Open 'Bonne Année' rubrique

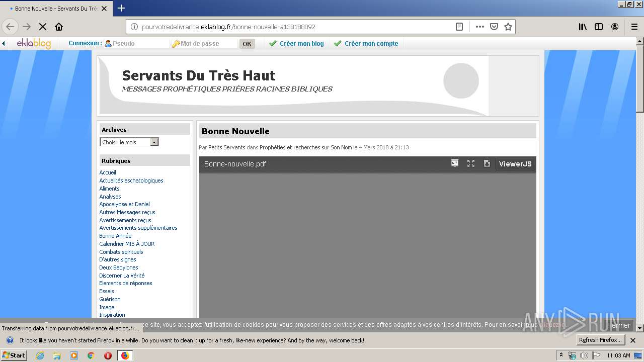point(115,236)
